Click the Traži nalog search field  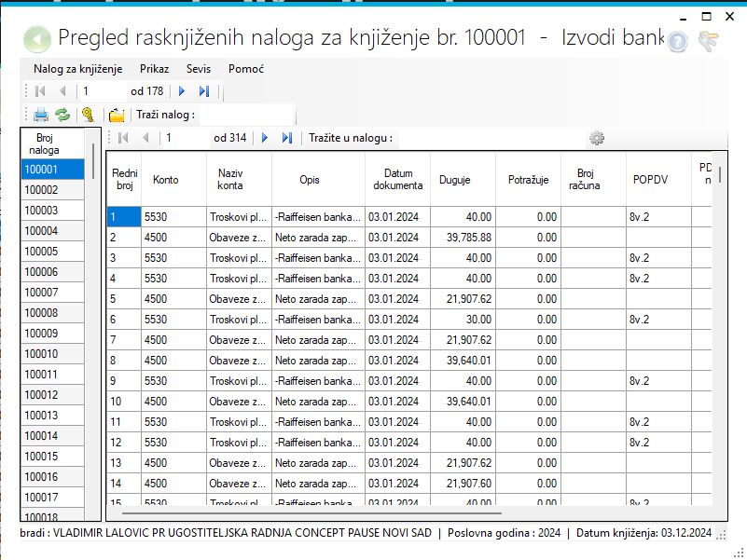point(246,115)
